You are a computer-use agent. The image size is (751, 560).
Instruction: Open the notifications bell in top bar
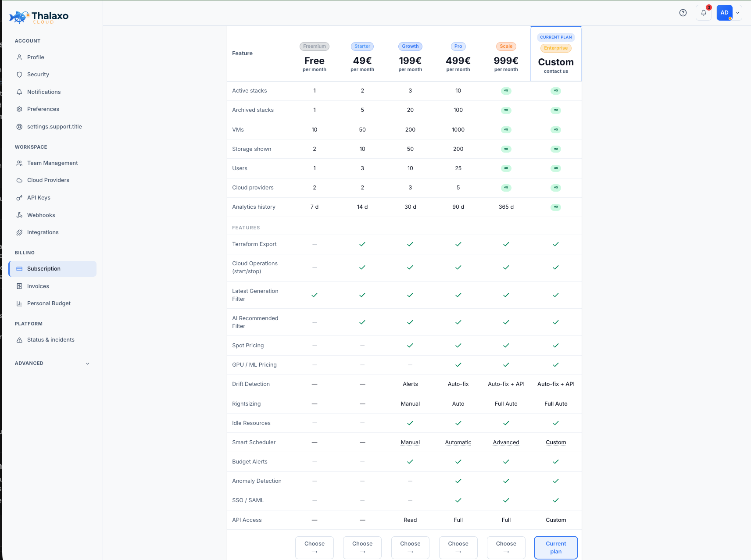pos(704,13)
